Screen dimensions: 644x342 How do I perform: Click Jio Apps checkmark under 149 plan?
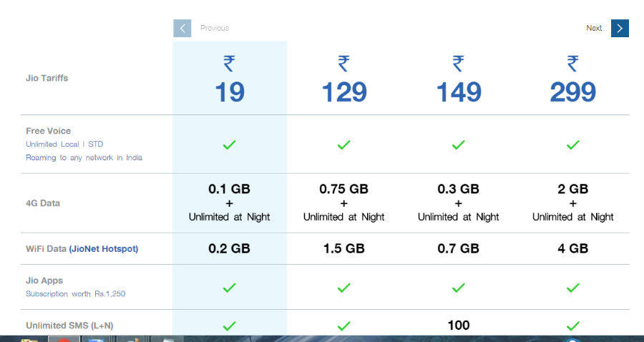tap(458, 288)
